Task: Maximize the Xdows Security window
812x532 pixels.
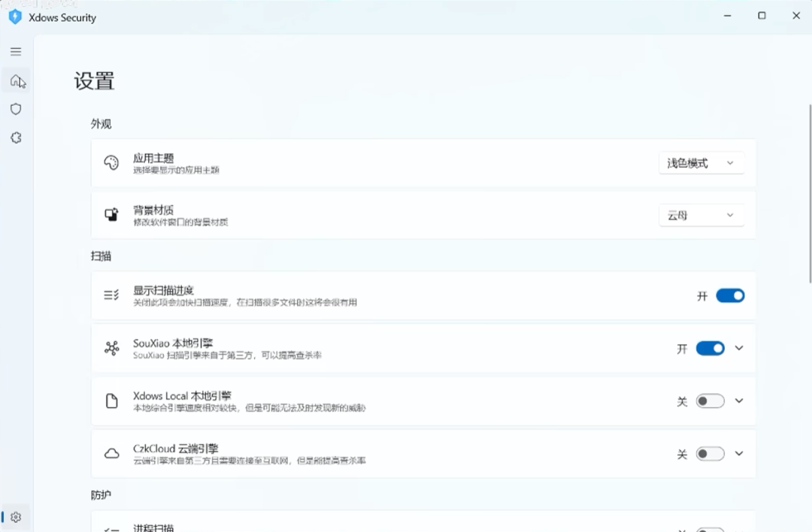Action: point(762,16)
